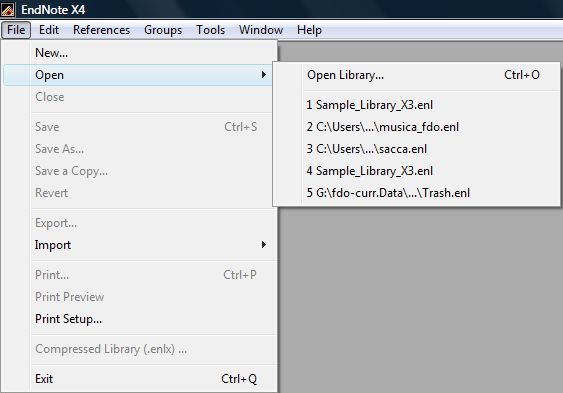This screenshot has width=563, height=393.
Task: Open the References menu
Action: tap(101, 30)
